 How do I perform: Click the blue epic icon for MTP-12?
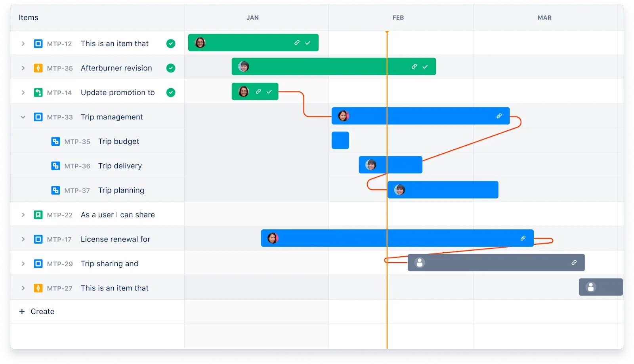38,44
